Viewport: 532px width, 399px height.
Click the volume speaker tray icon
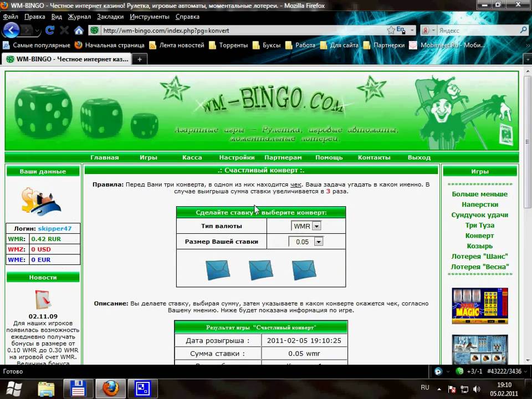click(x=477, y=389)
